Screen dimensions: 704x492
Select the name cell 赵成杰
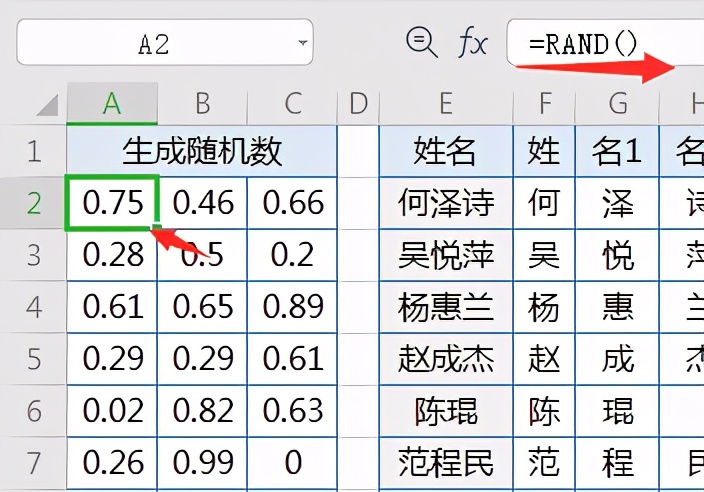(446, 359)
